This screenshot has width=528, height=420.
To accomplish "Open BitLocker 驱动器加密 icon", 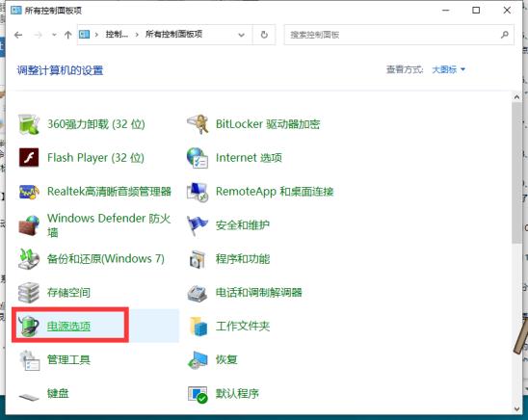I will pyautogui.click(x=198, y=124).
